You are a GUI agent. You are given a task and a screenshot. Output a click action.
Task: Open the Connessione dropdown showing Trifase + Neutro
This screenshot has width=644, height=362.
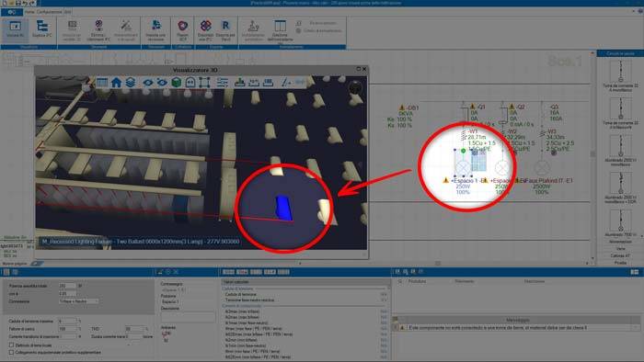coord(78,301)
